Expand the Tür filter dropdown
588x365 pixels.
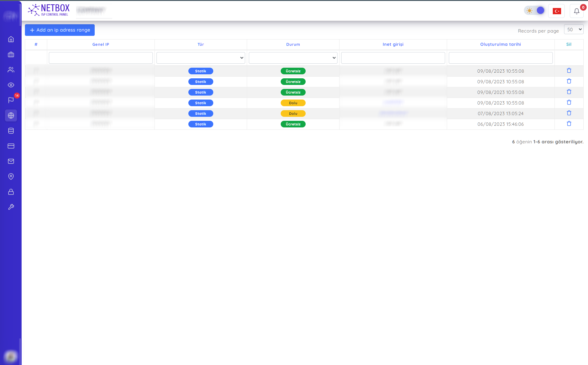[201, 58]
